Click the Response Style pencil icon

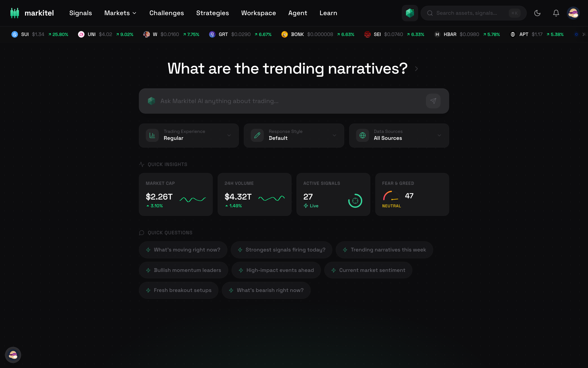[257, 135]
